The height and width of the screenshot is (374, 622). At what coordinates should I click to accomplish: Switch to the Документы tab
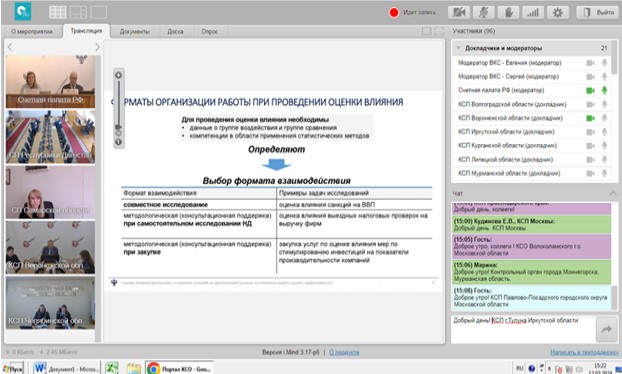click(135, 31)
